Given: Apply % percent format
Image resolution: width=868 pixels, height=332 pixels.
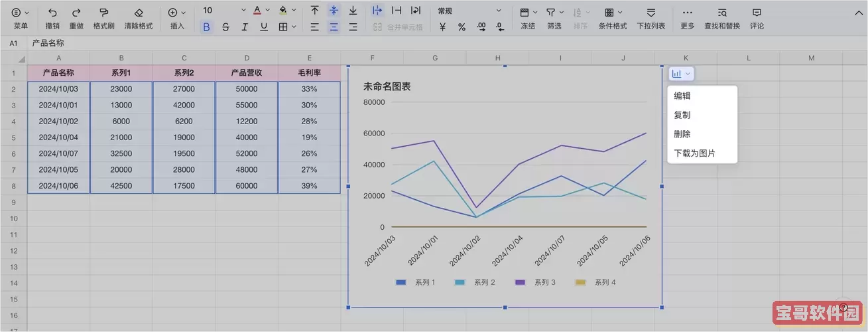Looking at the screenshot, I should (462, 27).
